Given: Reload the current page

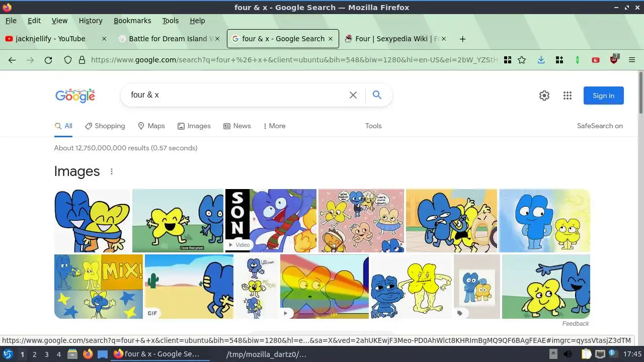Looking at the screenshot, I should (48, 60).
